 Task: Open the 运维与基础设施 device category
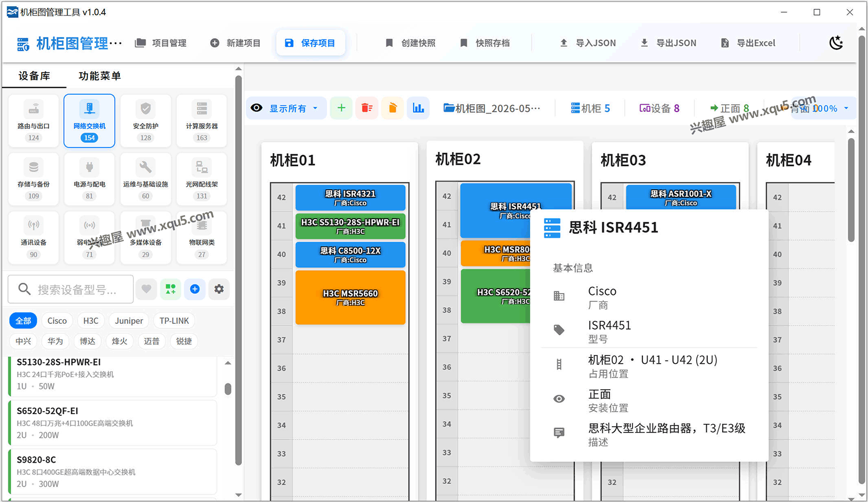click(x=145, y=179)
